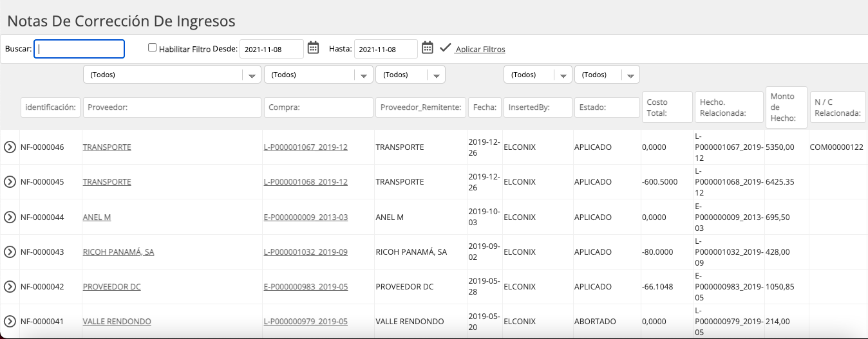This screenshot has height=339, width=868.
Task: Click the Hasta date input field
Action: [x=386, y=49]
